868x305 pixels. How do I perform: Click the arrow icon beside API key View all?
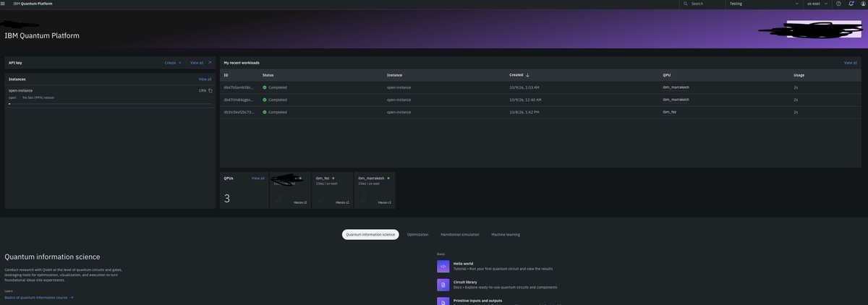(210, 63)
